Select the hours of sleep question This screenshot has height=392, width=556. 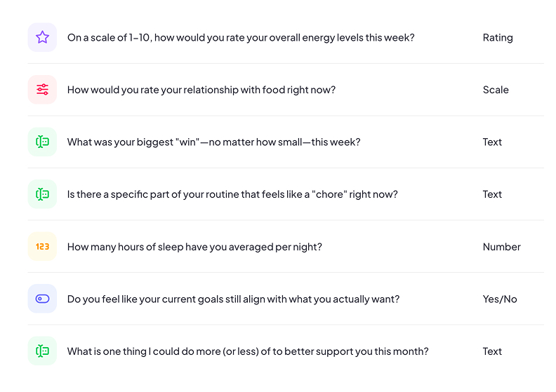pyautogui.click(x=194, y=247)
